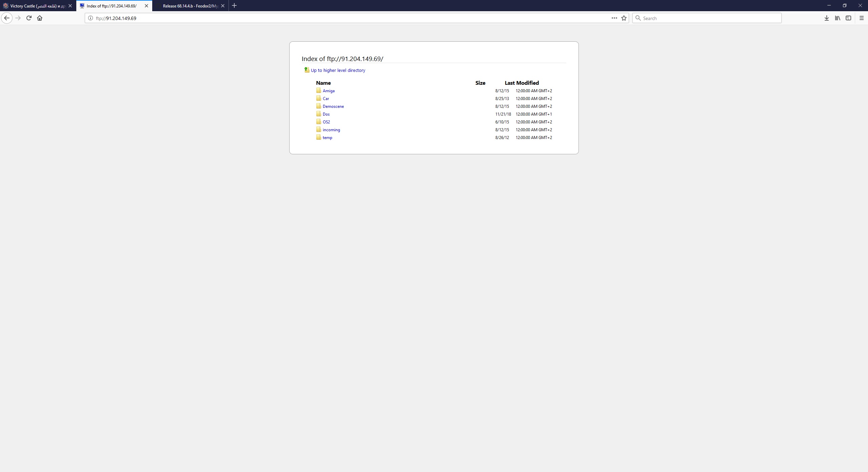Toggle the sidebar view icon
868x472 pixels.
pos(848,18)
